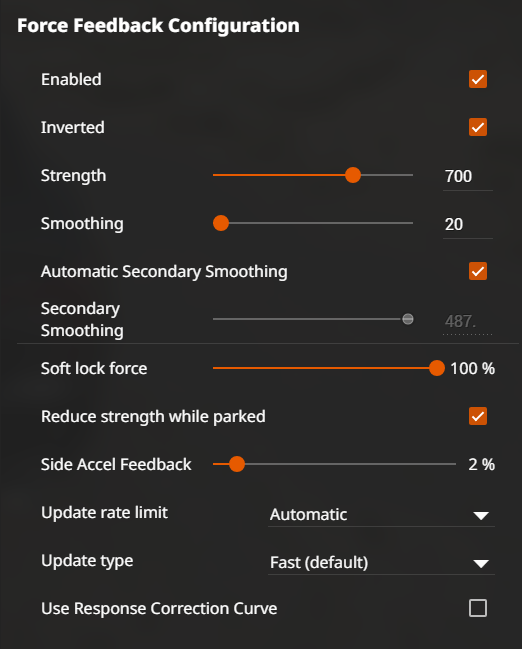
Task: Click the Side Accel Feedback slider handle
Action: [x=237, y=464]
